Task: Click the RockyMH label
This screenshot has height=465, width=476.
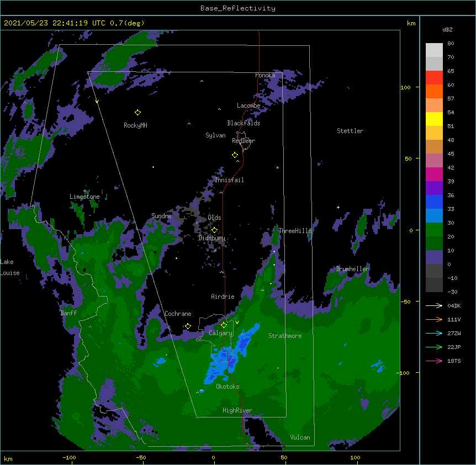Action: (135, 125)
